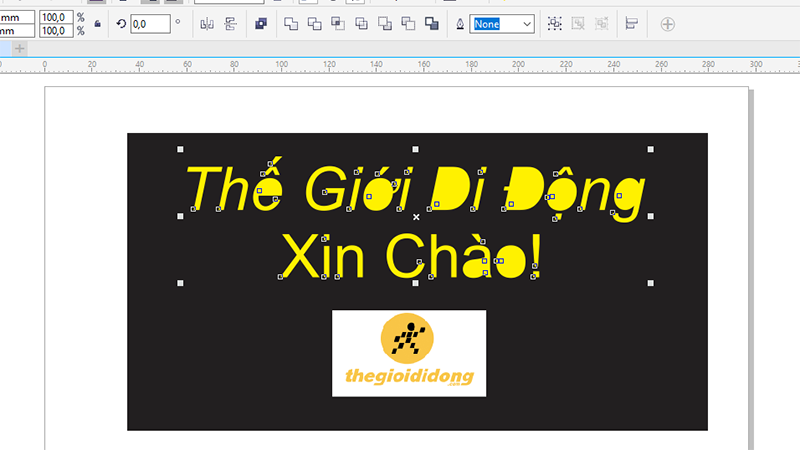Image resolution: width=800 pixels, height=450 pixels.
Task: Mirror the selection horizontally
Action: pos(207,24)
